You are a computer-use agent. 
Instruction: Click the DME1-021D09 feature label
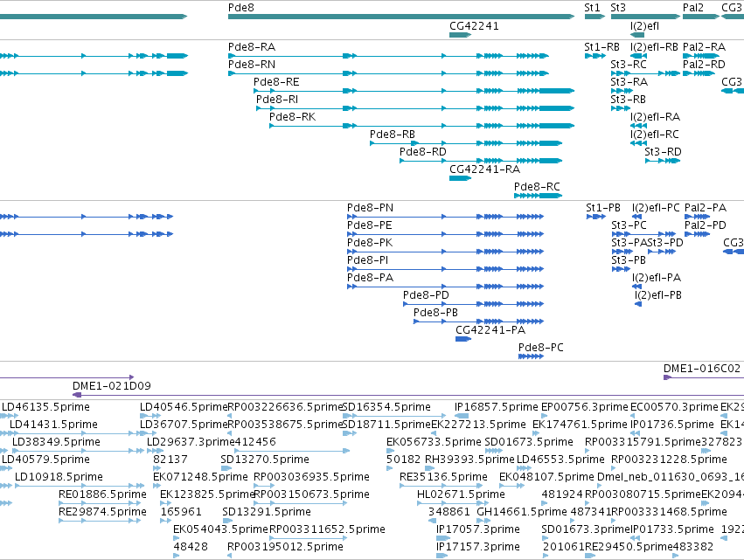tap(112, 386)
